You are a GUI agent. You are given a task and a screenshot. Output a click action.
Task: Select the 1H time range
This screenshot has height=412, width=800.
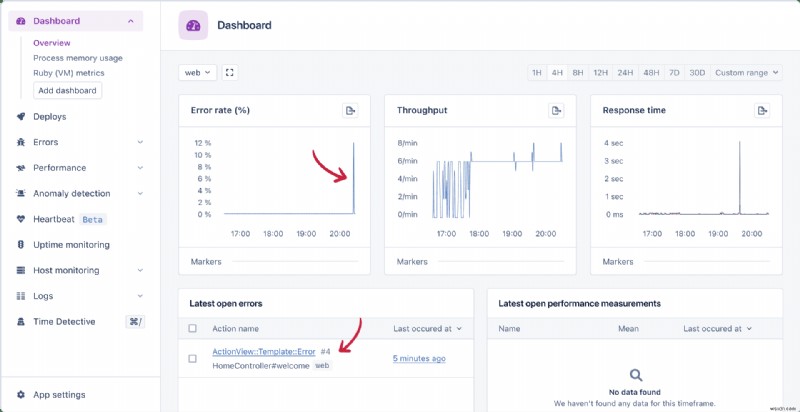tap(537, 72)
